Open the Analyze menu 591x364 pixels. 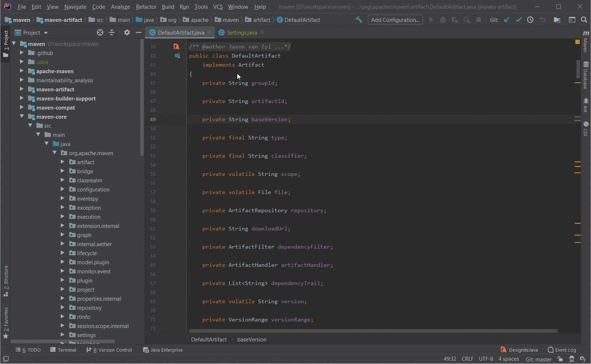(120, 7)
